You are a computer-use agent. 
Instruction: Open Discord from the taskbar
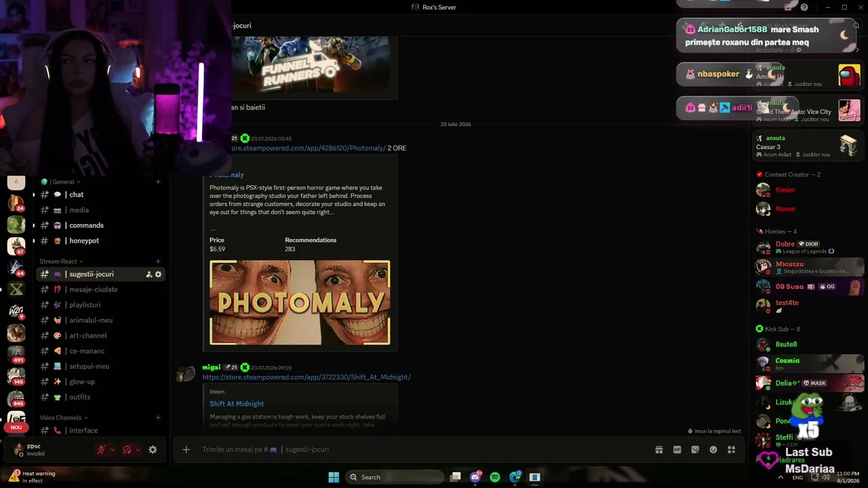tap(475, 477)
